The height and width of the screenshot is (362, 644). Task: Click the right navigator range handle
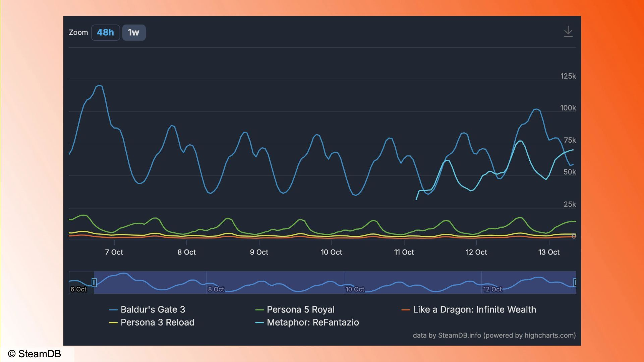pos(575,282)
